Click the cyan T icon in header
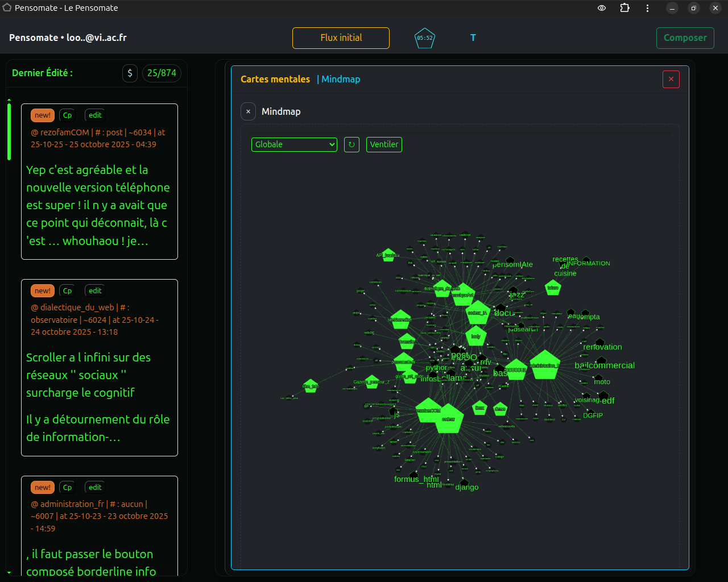 [x=473, y=38]
